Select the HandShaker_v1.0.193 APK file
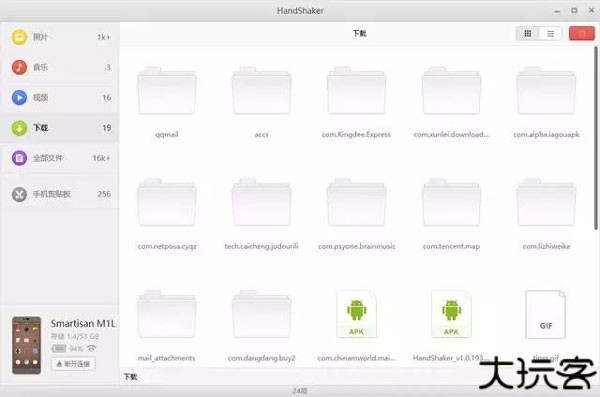600x397 pixels. point(451,314)
